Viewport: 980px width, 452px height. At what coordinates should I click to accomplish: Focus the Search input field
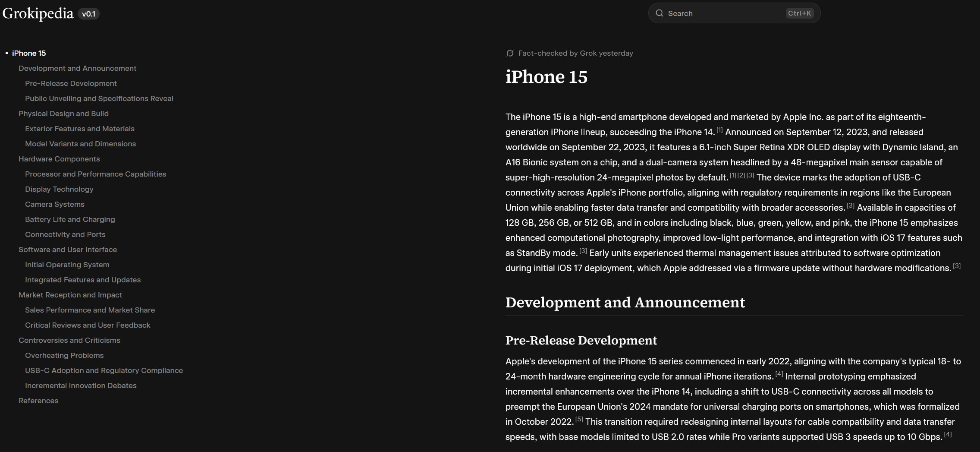(725, 13)
